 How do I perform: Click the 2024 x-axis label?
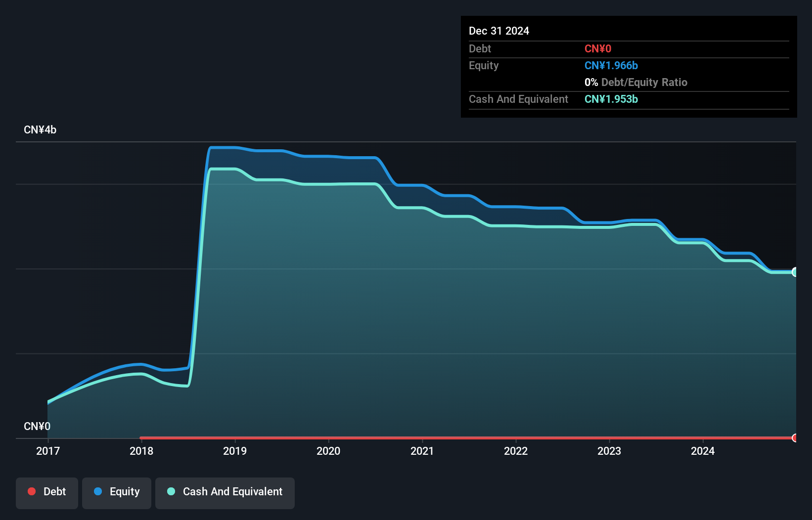pos(703,451)
